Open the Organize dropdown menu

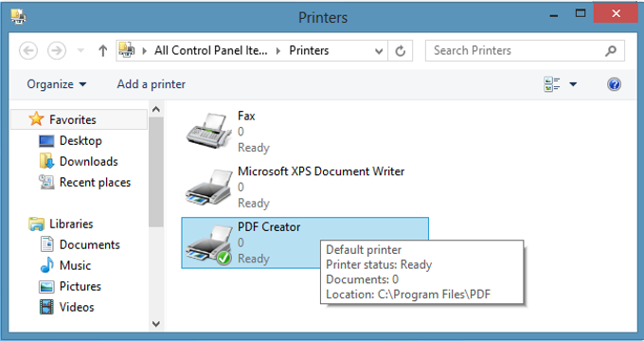pyautogui.click(x=57, y=84)
